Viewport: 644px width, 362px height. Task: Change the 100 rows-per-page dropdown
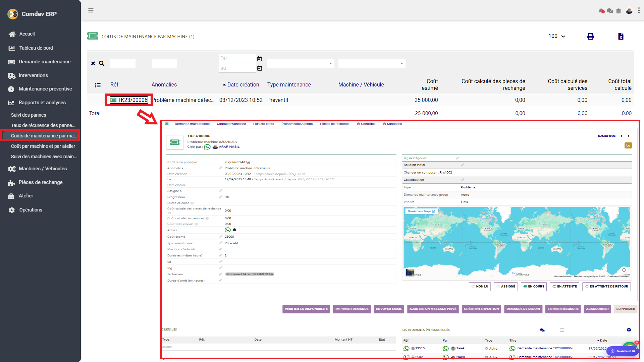point(557,36)
